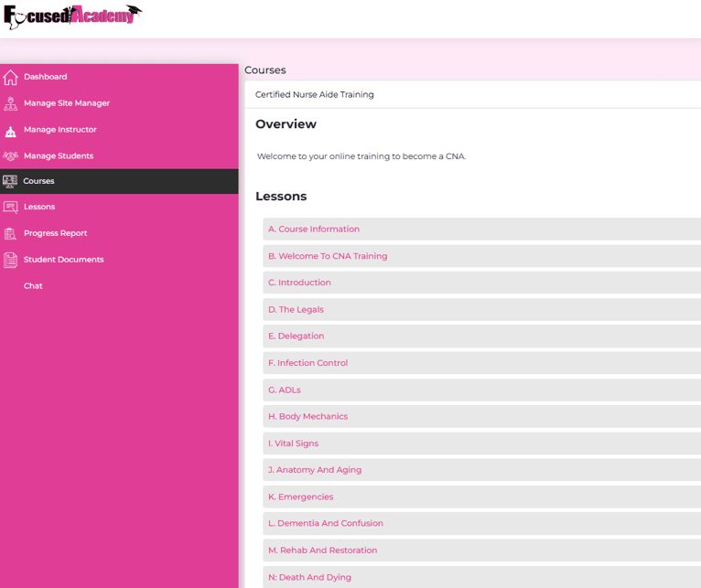Click the Progress Report icon
The image size is (701, 588).
(10, 234)
